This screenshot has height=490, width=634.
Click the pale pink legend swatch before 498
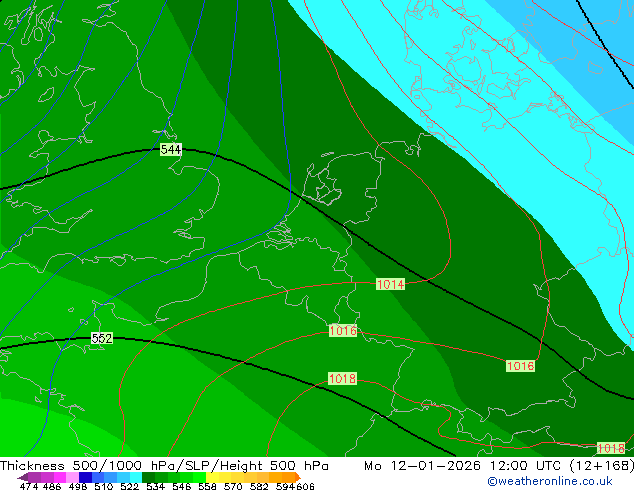point(72,477)
